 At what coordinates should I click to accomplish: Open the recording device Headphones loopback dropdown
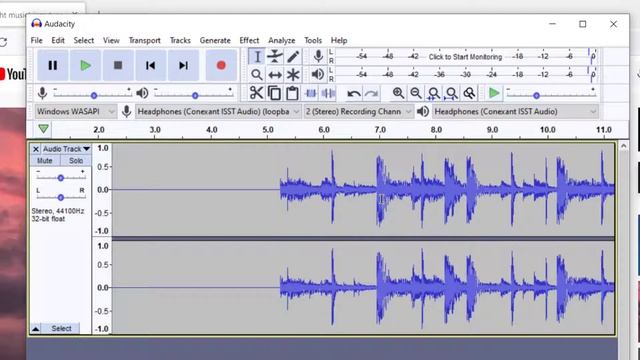click(x=218, y=111)
